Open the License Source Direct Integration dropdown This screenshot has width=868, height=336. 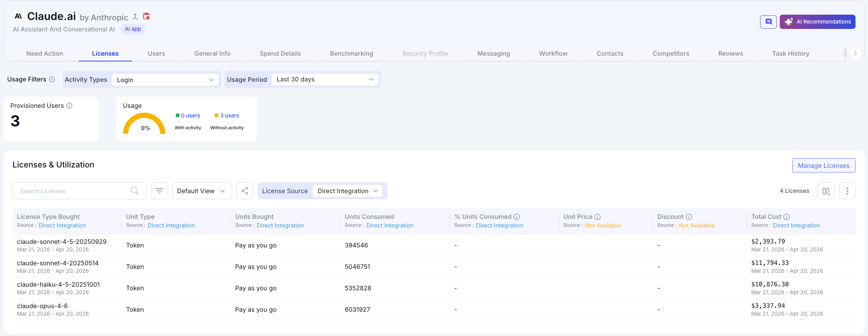click(x=347, y=191)
